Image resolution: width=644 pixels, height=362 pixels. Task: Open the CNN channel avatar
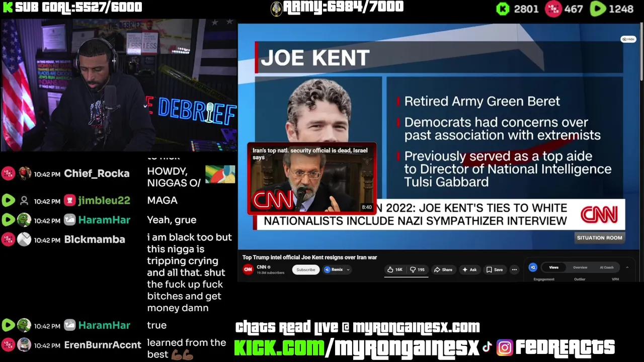point(248,269)
